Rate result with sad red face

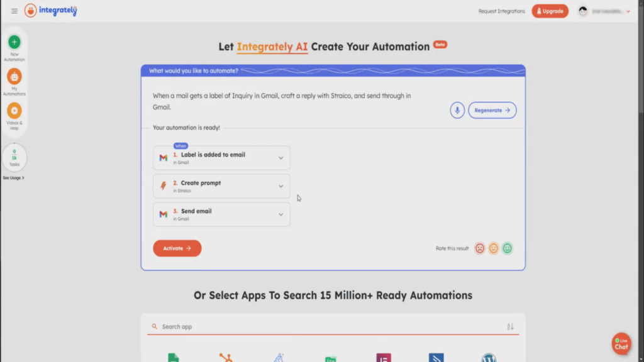coord(480,248)
